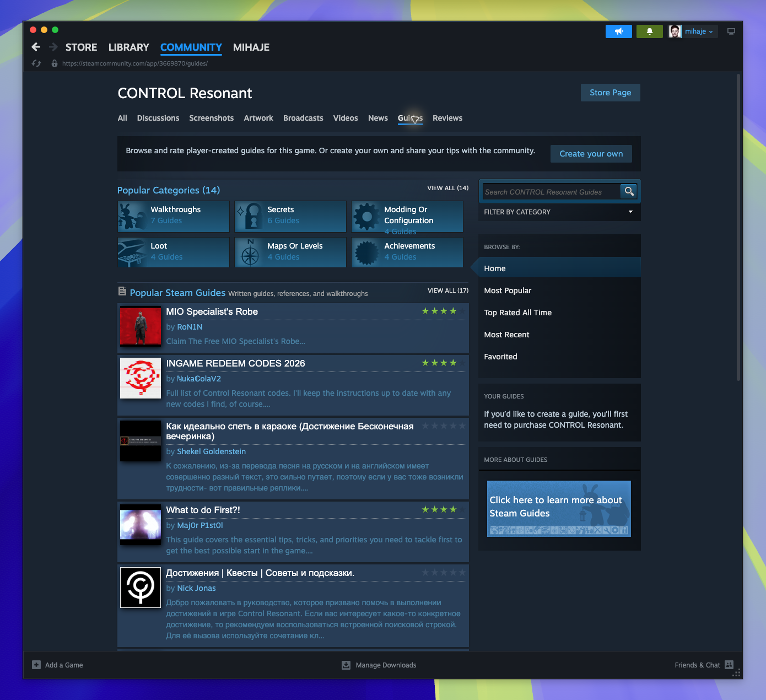Go to the STORE menu

coord(81,47)
